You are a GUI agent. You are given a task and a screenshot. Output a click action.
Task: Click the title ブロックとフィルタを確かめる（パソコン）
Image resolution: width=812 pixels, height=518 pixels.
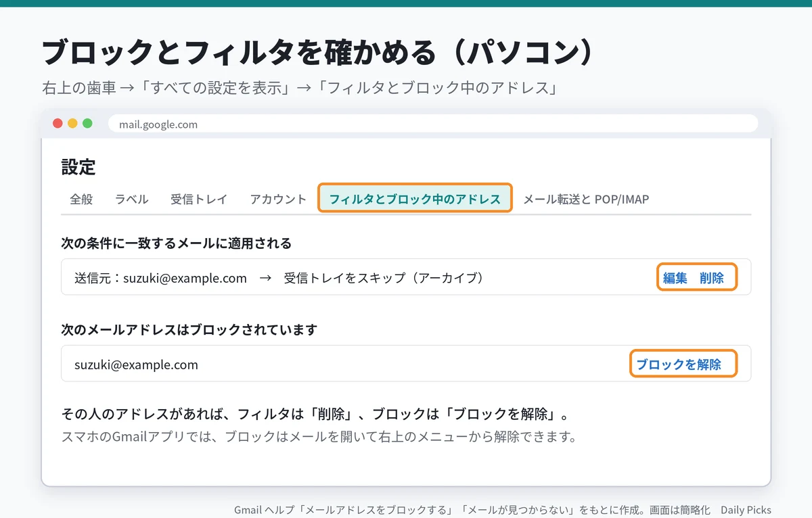point(317,53)
